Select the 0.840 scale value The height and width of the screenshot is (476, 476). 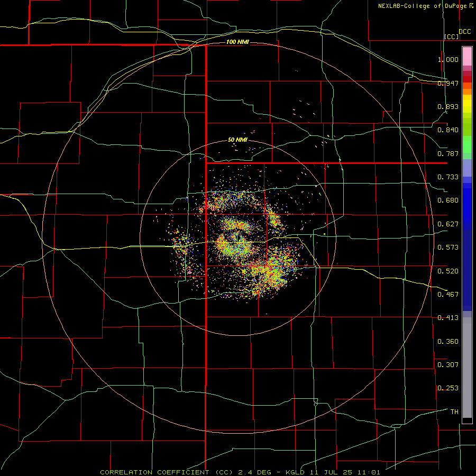(448, 130)
